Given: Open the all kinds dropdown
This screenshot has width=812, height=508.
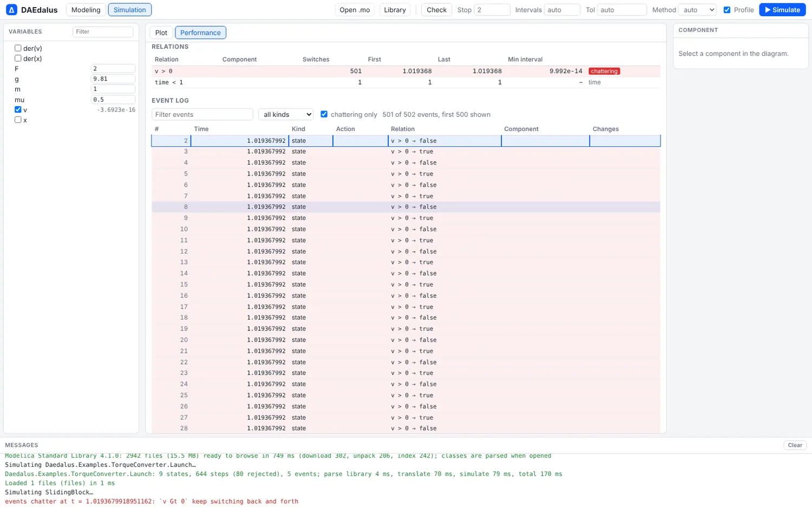Looking at the screenshot, I should pos(286,114).
